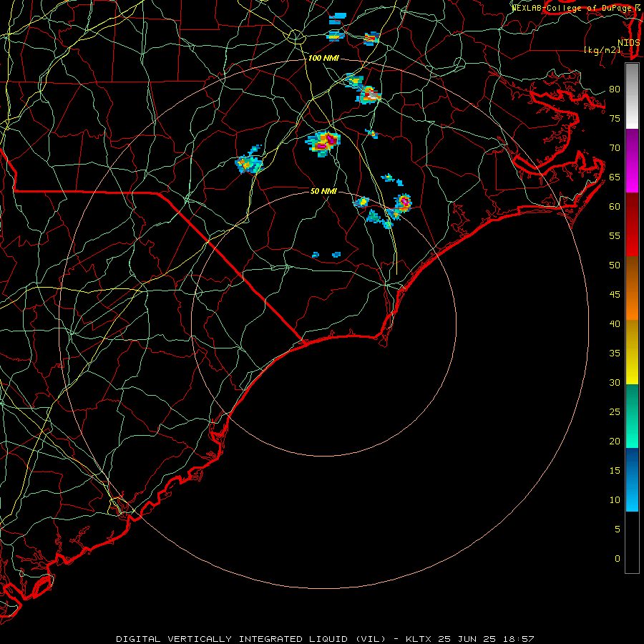The height and width of the screenshot is (644, 644).
Task: Click the '70' value on the scale
Action: (615, 148)
